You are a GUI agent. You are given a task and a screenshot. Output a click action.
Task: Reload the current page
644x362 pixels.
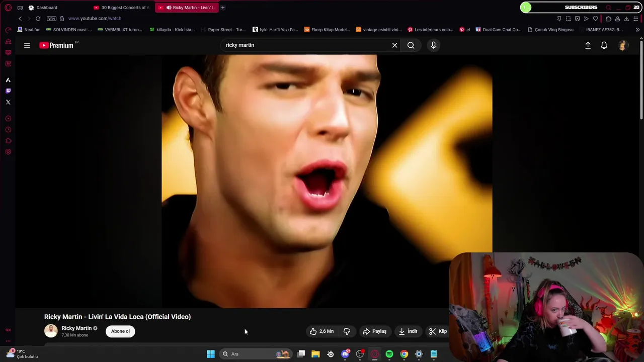pyautogui.click(x=38, y=19)
